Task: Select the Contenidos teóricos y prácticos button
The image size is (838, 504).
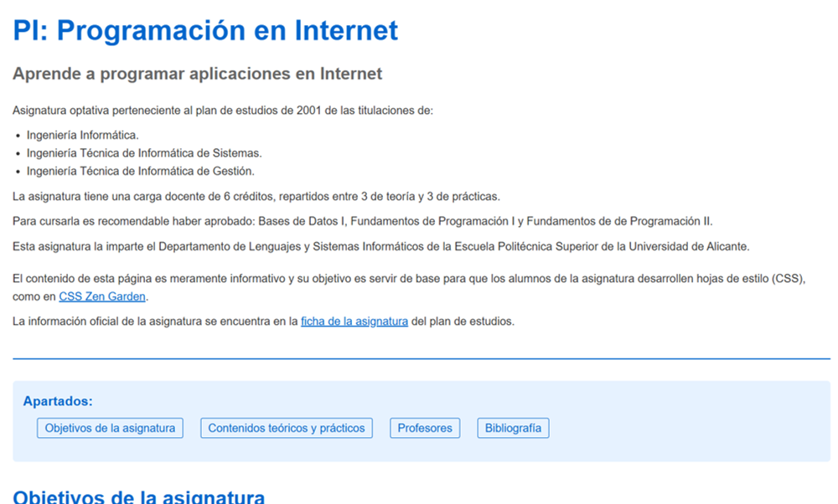Action: 286,428
